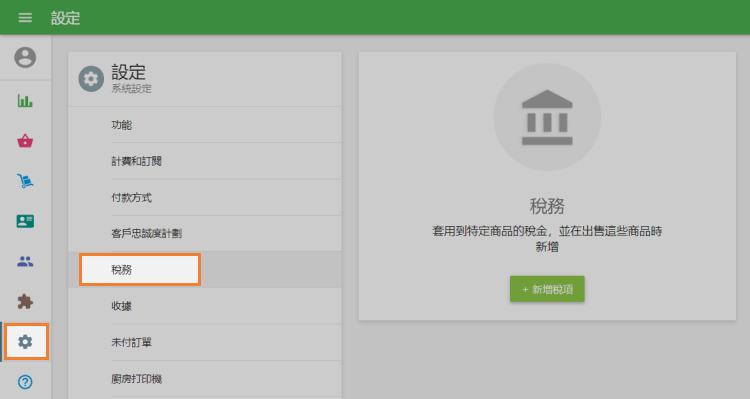750x399 pixels.
Task: Click the green 新增稅項 button
Action: [547, 289]
